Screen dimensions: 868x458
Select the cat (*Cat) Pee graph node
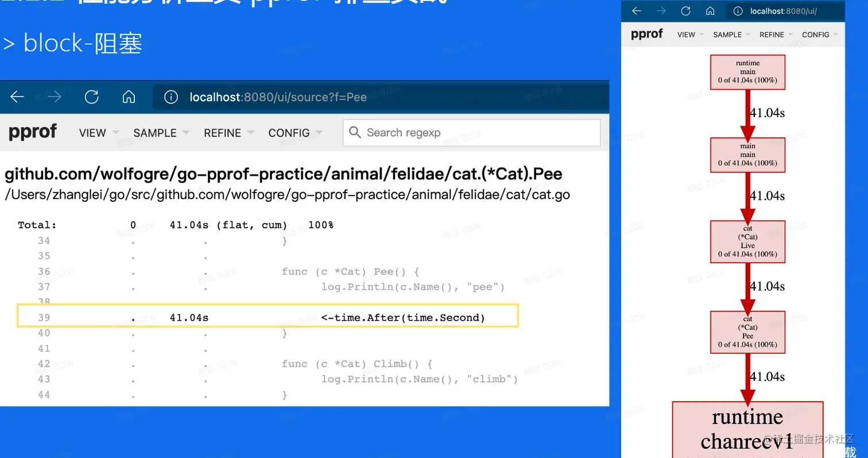(x=747, y=332)
